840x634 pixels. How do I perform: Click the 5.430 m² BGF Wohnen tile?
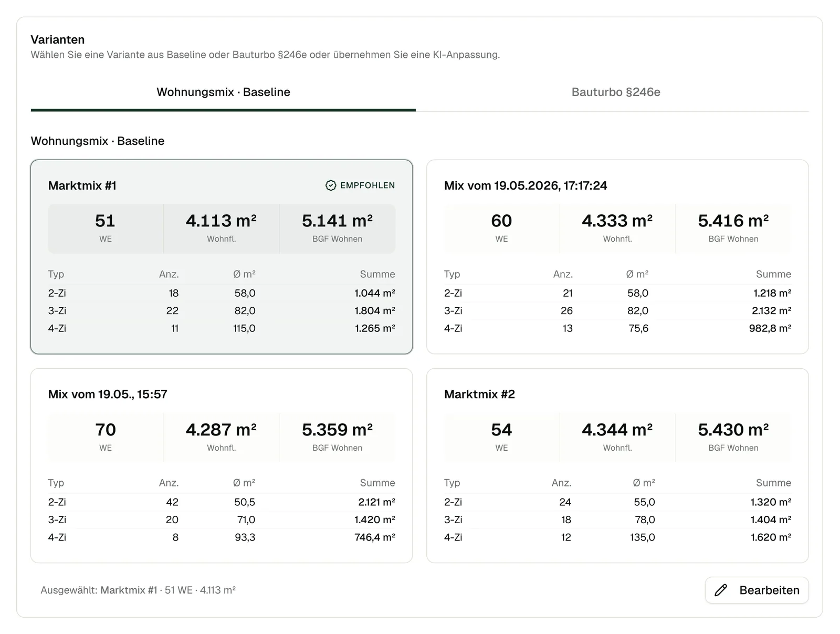(x=733, y=438)
